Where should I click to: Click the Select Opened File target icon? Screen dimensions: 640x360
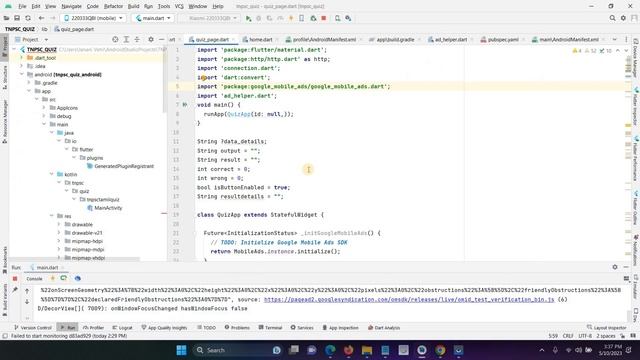click(x=115, y=40)
